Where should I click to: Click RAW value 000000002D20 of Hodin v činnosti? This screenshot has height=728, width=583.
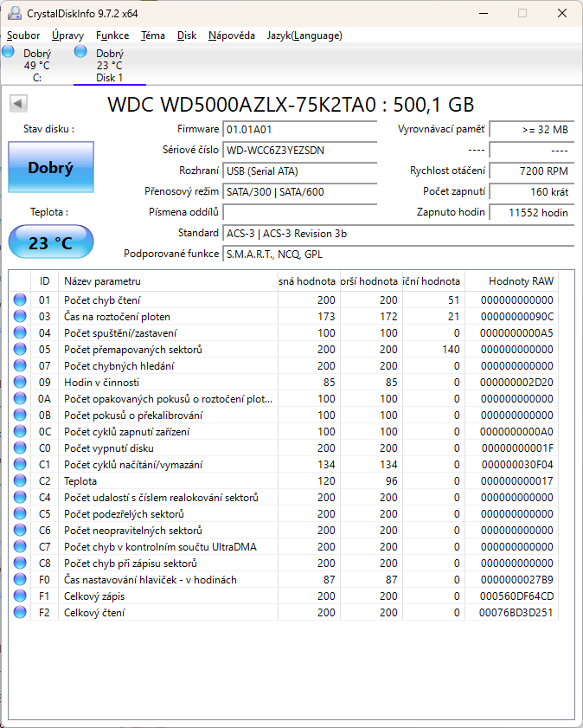coord(516,382)
